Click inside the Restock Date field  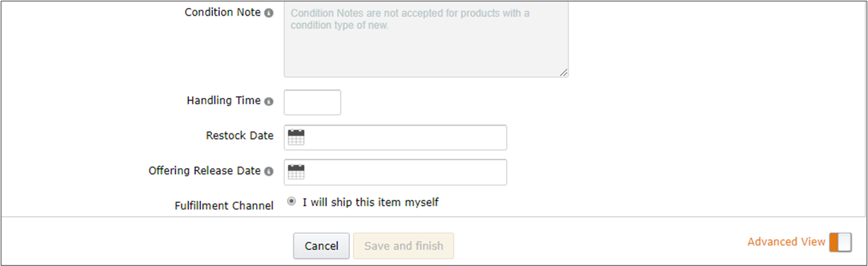405,138
